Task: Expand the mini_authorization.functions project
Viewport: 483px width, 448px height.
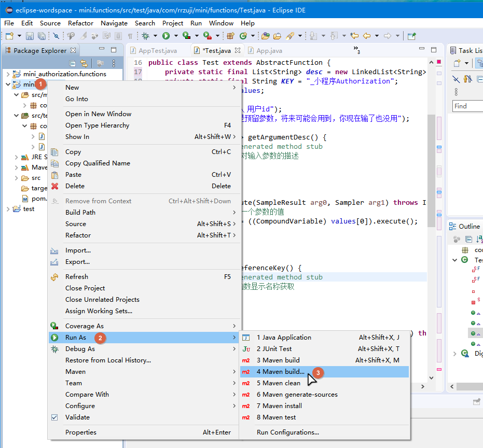Action: (x=8, y=74)
